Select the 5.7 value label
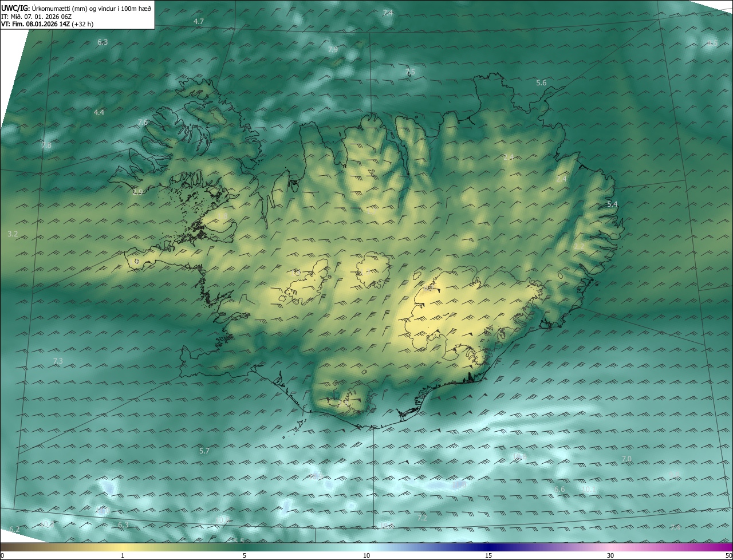 click(204, 451)
